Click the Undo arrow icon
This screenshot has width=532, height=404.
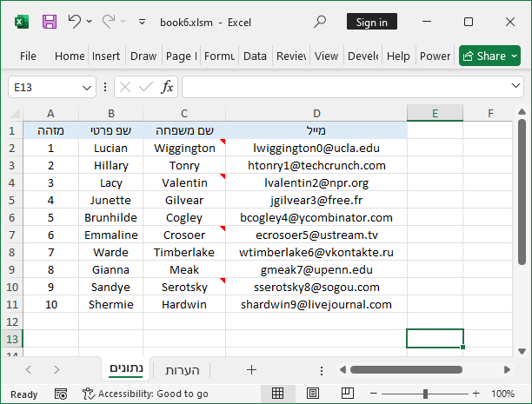coord(75,22)
